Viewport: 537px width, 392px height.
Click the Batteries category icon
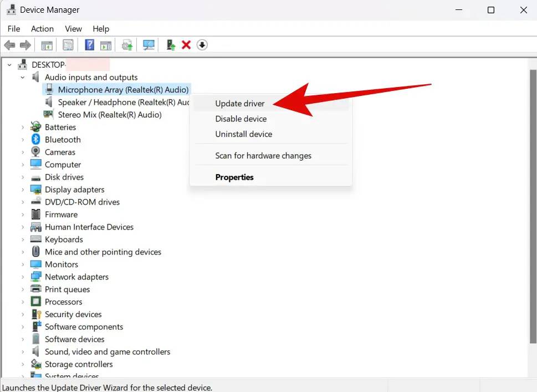(x=35, y=127)
